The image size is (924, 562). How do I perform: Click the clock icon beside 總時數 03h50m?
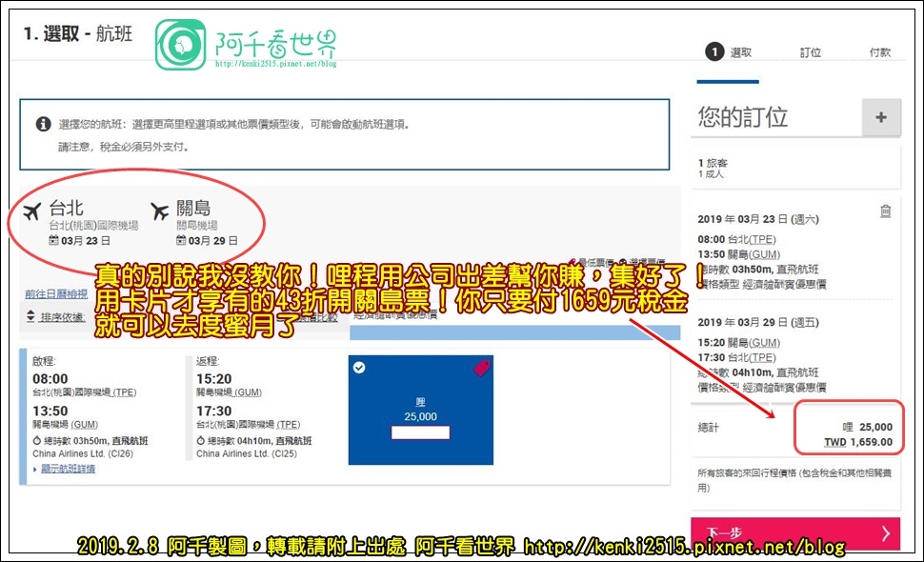click(36, 441)
